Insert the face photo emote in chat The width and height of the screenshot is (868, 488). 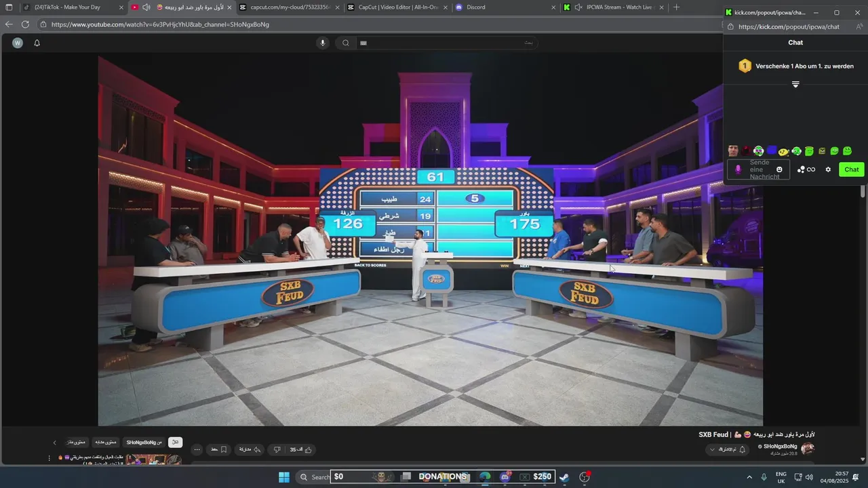(x=732, y=151)
